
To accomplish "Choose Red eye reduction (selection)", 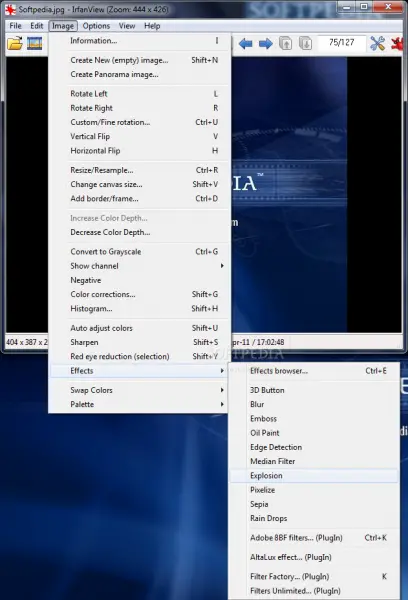I will [x=140, y=356].
